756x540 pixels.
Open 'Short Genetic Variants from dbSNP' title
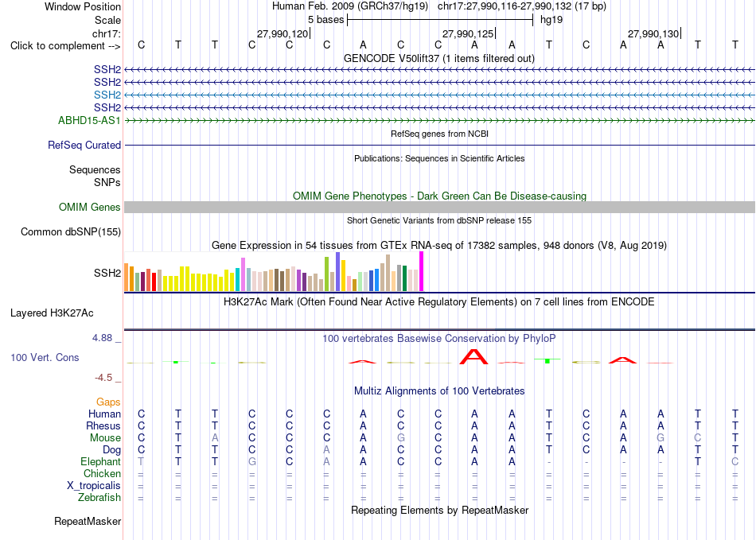coord(439,220)
